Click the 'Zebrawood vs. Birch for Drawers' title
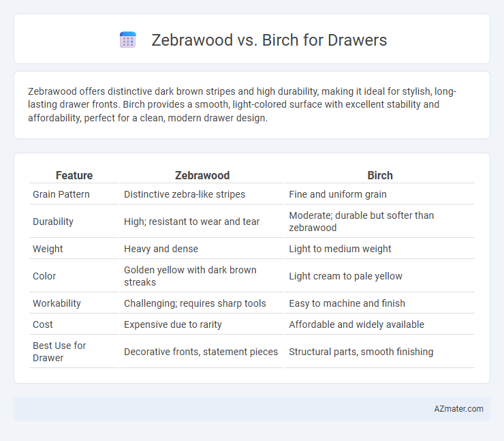Screen dimensions: 504x441 coord(269,40)
